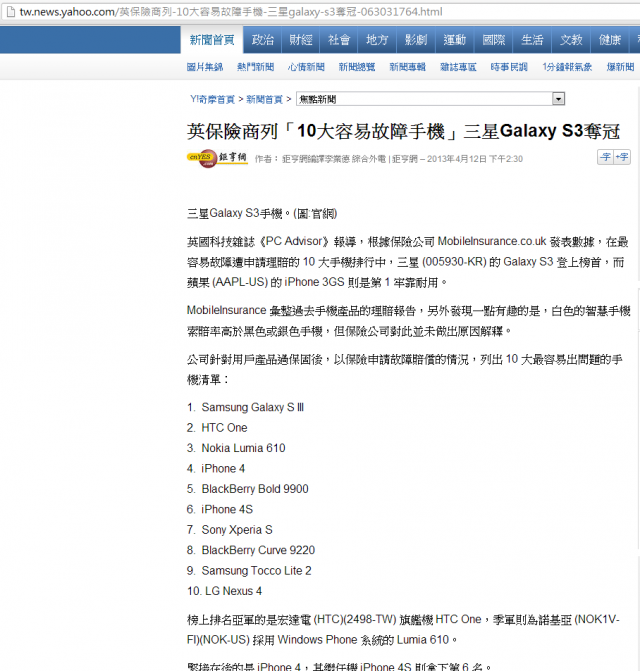Open the 健康 news tab
The width and height of the screenshot is (640, 672).
click(610, 40)
